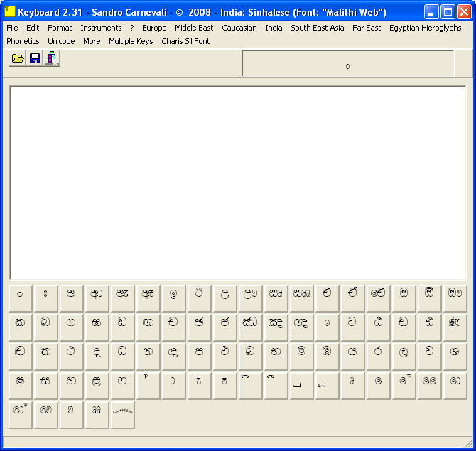Viewport: 476px width, 451px height.
Task: Insert the consonant ණ (nna) key
Action: click(455, 327)
